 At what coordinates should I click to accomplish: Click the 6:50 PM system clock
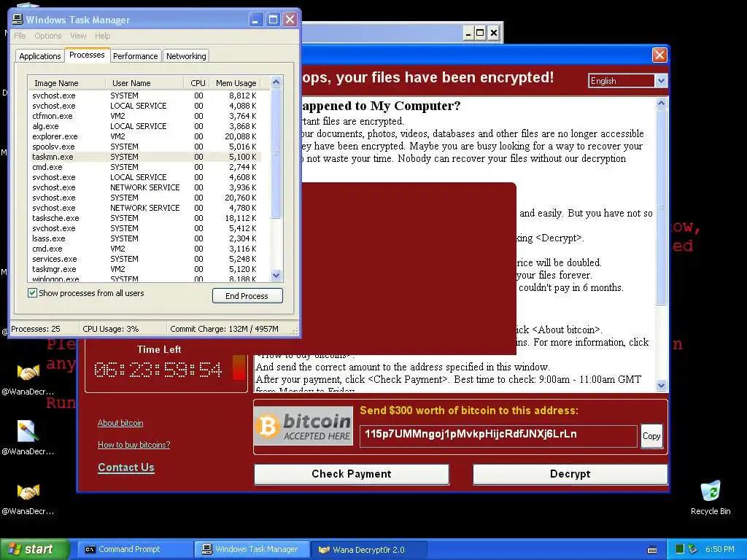719,549
